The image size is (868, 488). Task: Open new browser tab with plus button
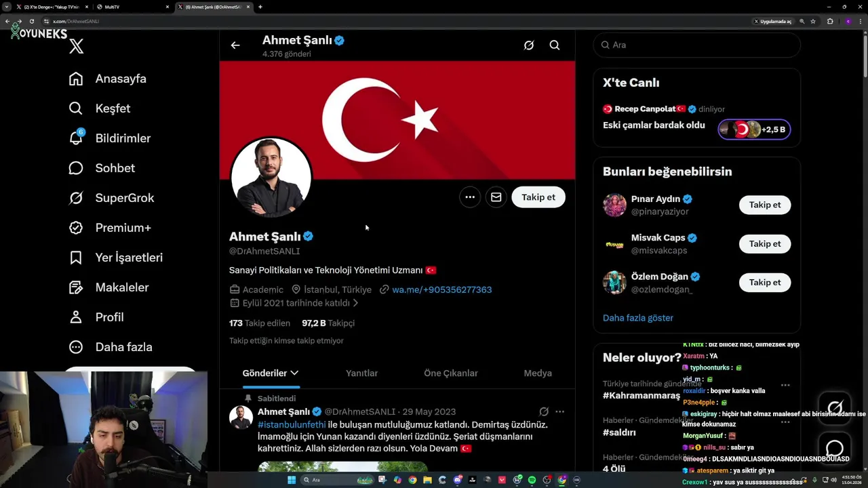pos(260,7)
